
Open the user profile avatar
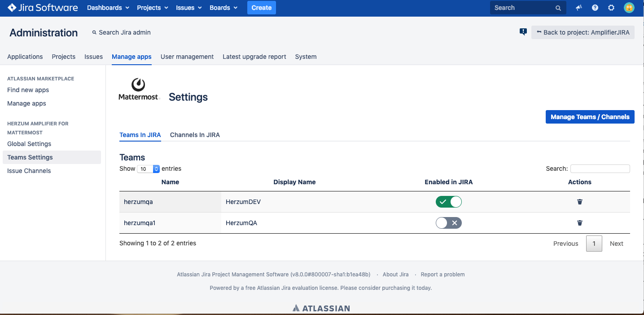point(629,8)
